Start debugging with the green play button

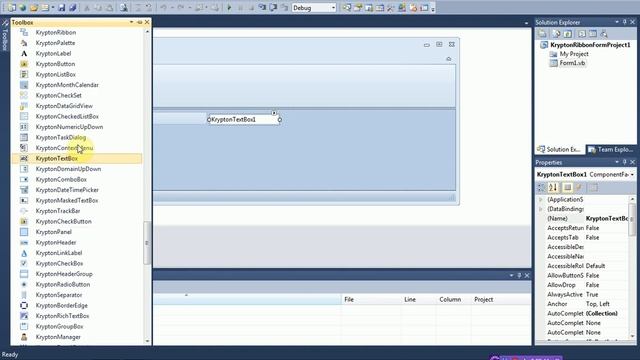click(x=229, y=8)
